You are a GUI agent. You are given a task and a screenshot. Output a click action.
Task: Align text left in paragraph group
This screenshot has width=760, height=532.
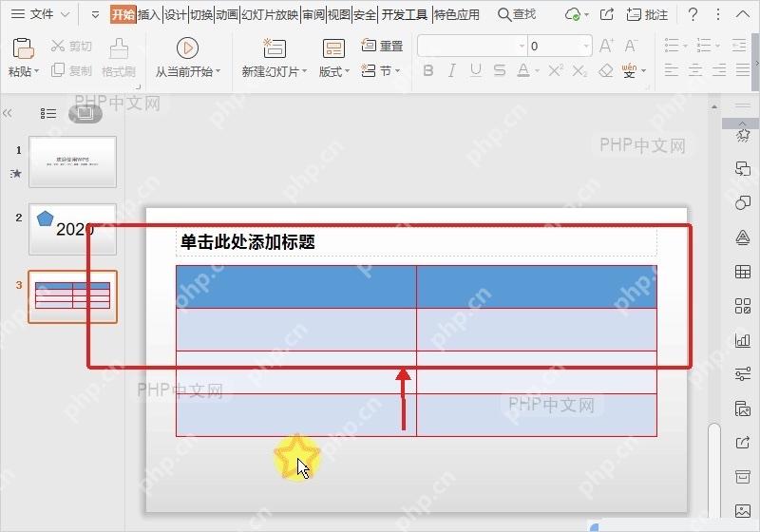(x=672, y=70)
